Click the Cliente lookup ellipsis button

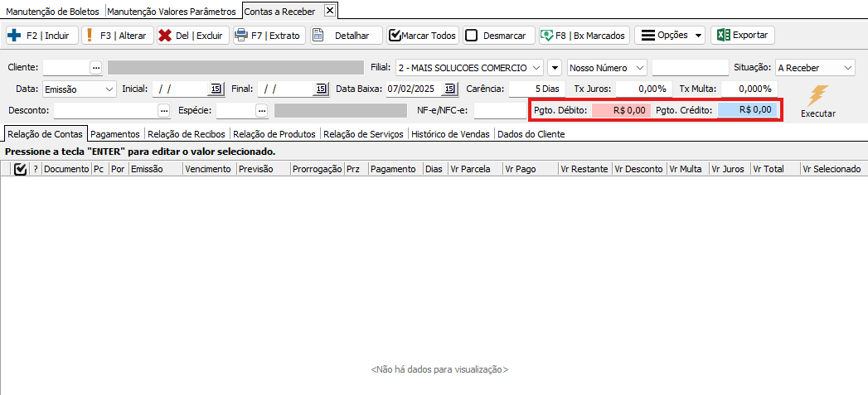click(x=96, y=68)
